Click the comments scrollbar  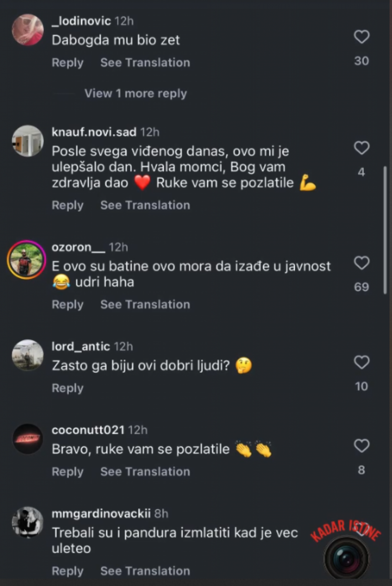click(x=385, y=230)
